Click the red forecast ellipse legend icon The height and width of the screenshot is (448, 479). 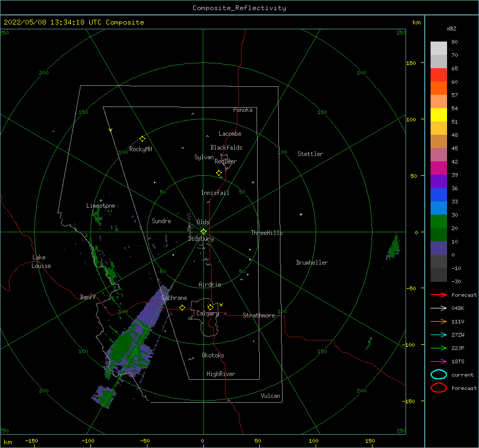(439, 388)
